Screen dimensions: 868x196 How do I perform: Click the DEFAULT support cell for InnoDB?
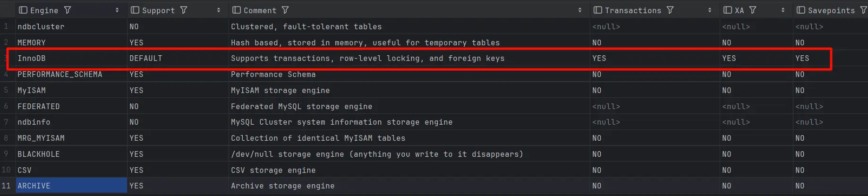(x=178, y=59)
